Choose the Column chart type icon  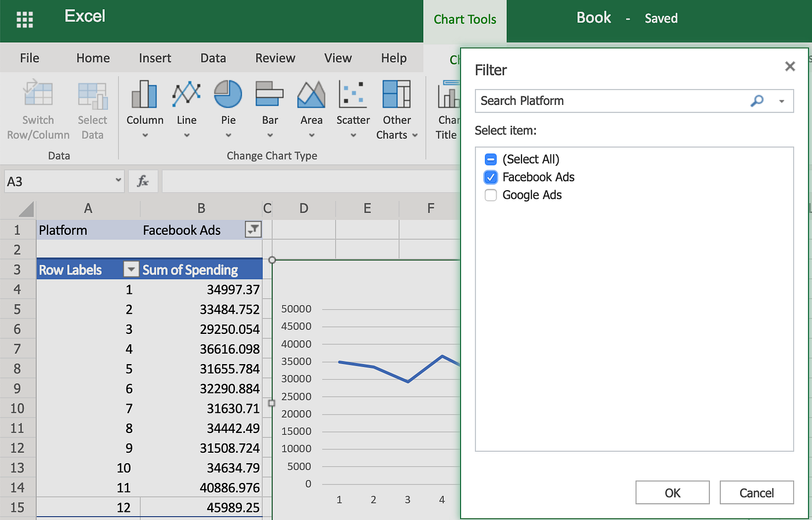(144, 94)
